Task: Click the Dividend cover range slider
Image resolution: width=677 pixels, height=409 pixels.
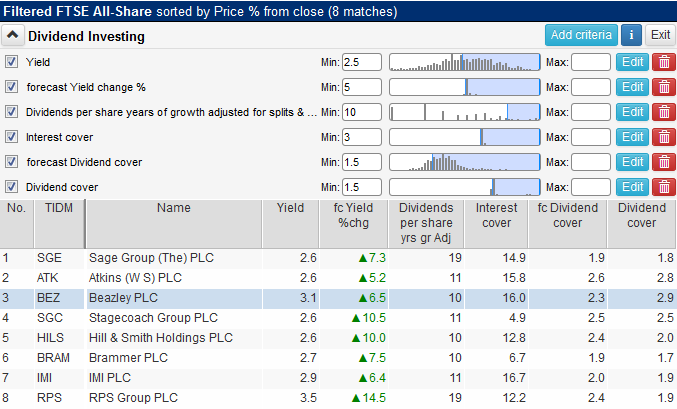Action: [x=465, y=187]
